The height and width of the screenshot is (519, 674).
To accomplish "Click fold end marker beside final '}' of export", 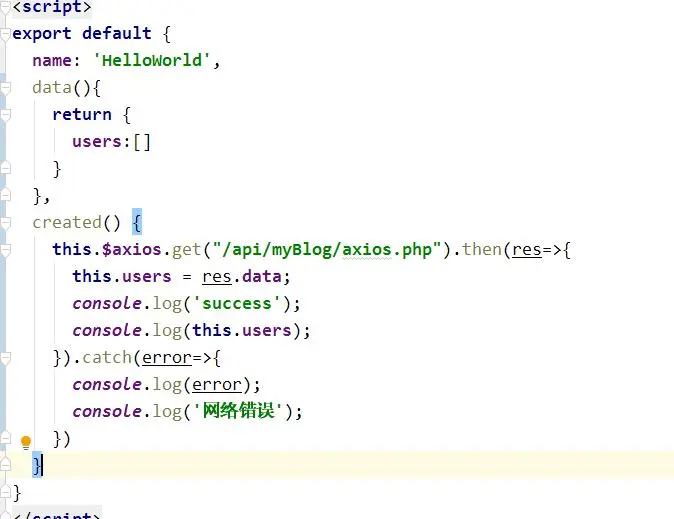I will click(5, 491).
